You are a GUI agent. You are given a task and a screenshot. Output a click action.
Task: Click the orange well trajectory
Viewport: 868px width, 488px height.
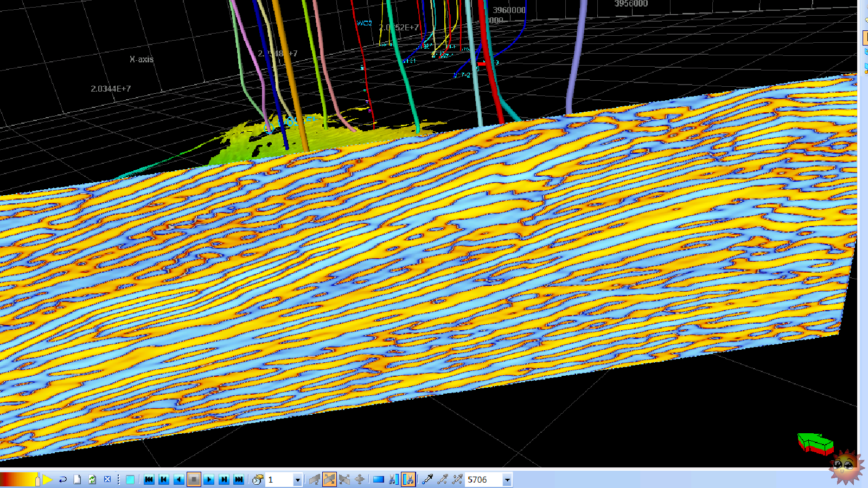click(x=290, y=76)
